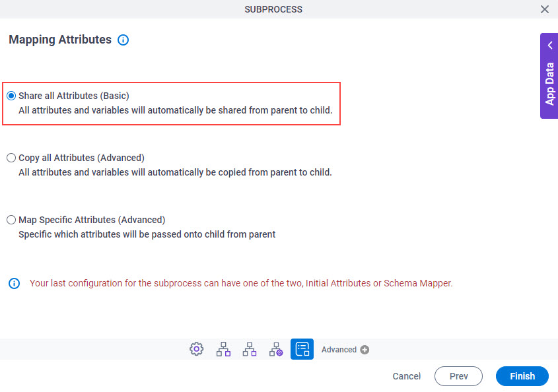Go to the first subprocess hierarchy step icon
The image size is (558, 392).
click(x=223, y=349)
